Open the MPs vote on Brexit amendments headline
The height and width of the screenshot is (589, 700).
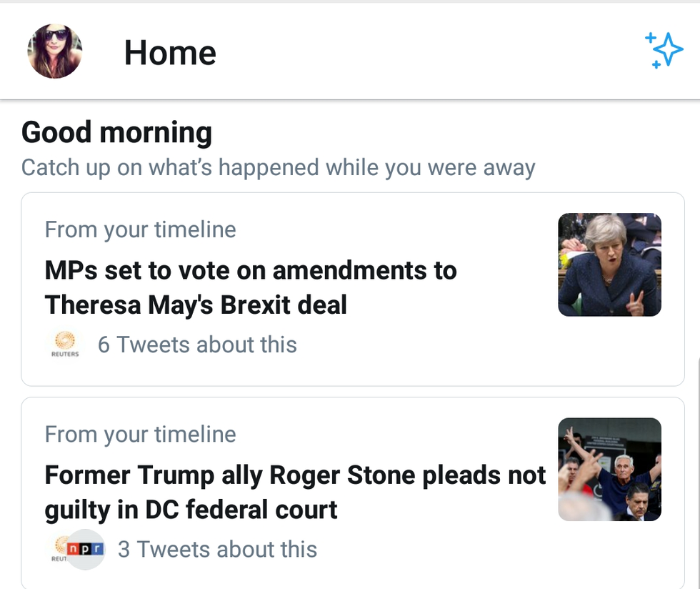(x=251, y=288)
